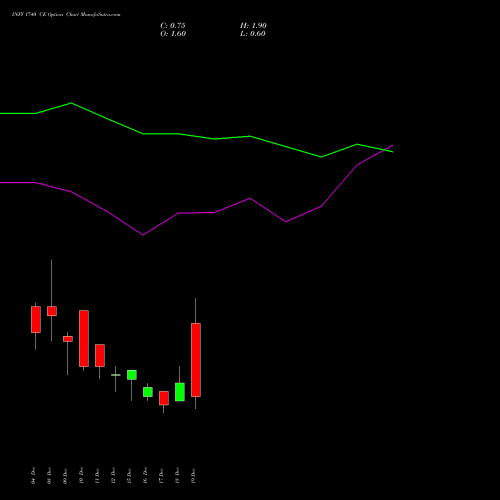Click the low value L: 0.60
Screen dimensions: 500x500
pos(253,34)
